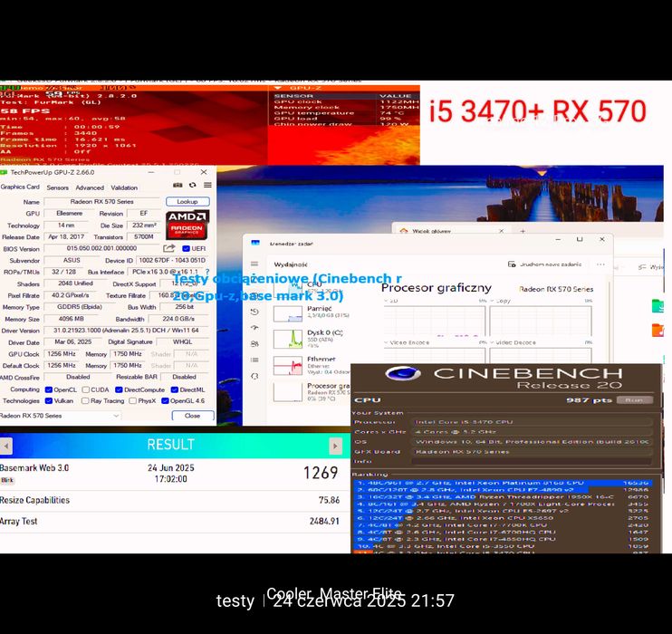Switch to the Advanced tab

90,187
